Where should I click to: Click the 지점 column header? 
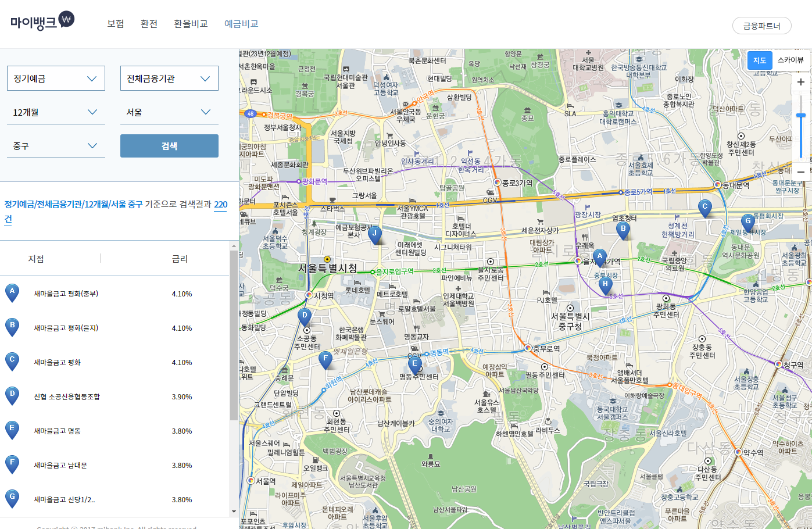[x=36, y=259]
